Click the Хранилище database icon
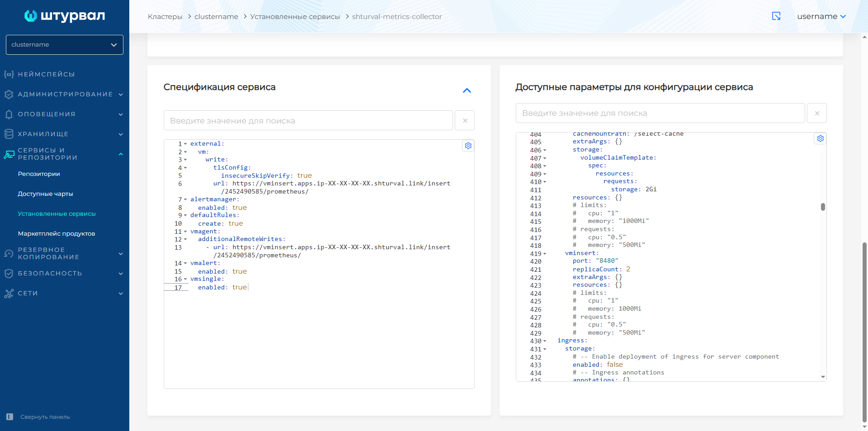Image resolution: width=868 pixels, height=431 pixels. coord(9,134)
